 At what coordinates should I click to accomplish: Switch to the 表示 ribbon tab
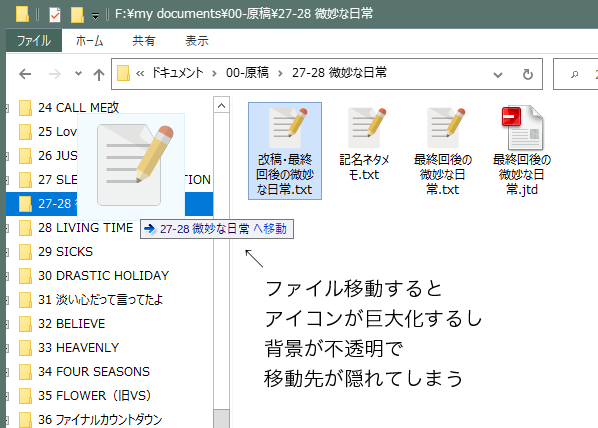(x=197, y=41)
